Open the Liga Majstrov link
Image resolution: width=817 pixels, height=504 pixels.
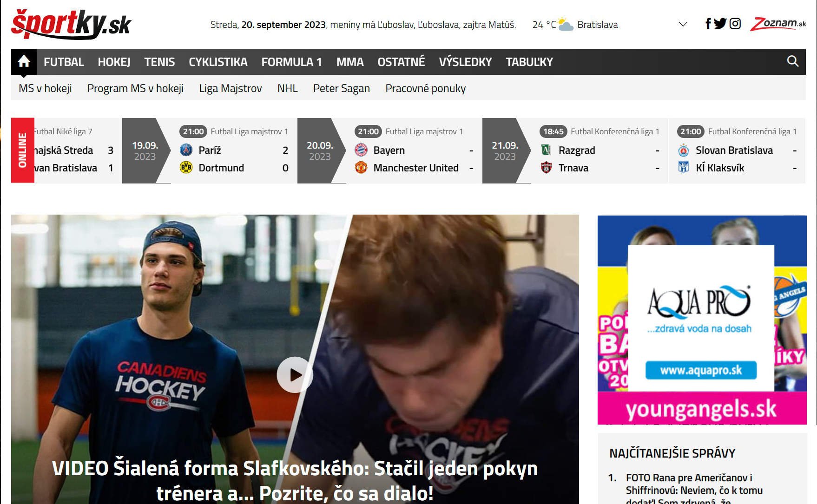tap(230, 88)
